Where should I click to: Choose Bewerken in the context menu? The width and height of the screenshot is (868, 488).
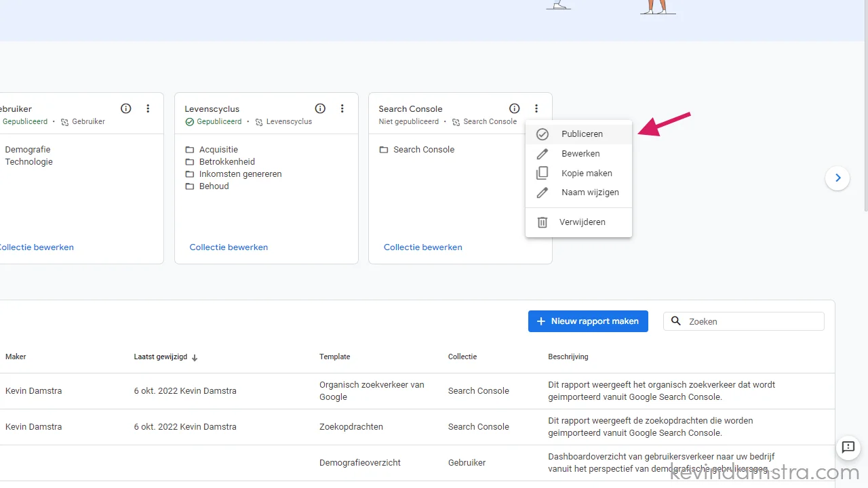pos(578,154)
